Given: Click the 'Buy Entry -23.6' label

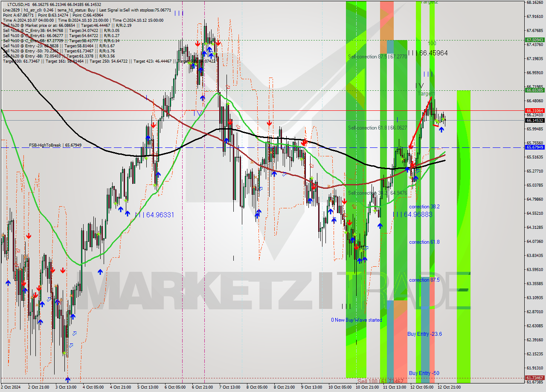Looking at the screenshot, I should (424, 334).
